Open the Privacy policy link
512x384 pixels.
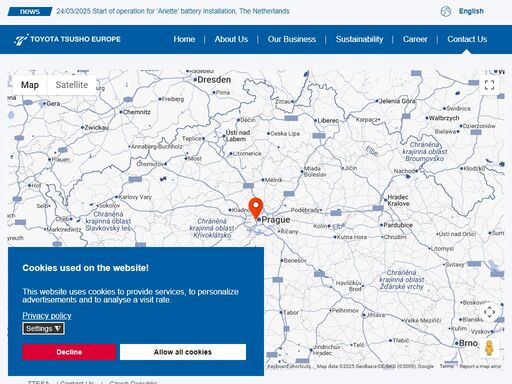click(x=47, y=316)
